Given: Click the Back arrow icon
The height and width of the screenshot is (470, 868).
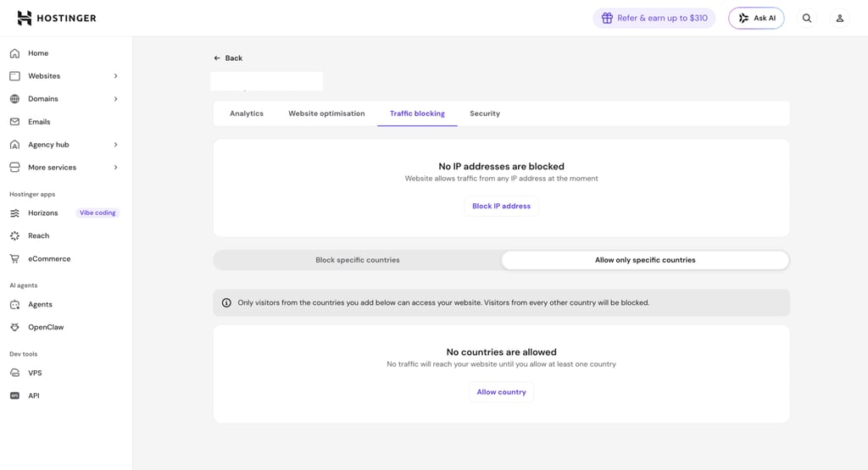Looking at the screenshot, I should tap(217, 58).
